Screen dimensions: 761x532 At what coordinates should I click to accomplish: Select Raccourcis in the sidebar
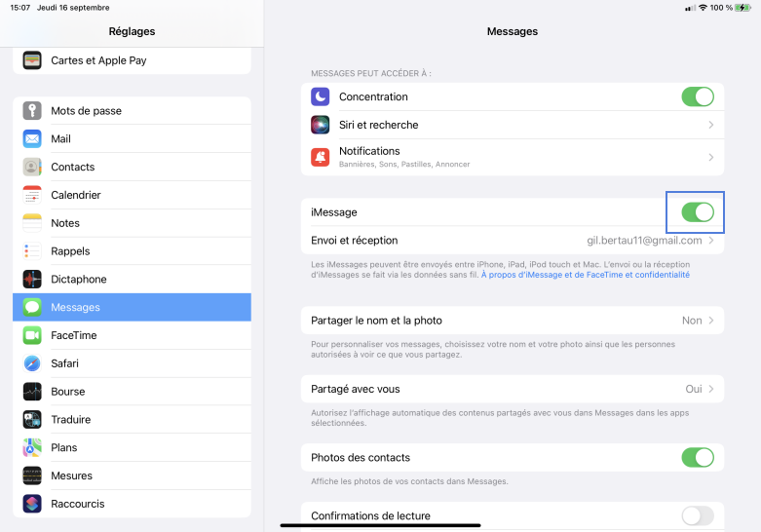coord(132,504)
